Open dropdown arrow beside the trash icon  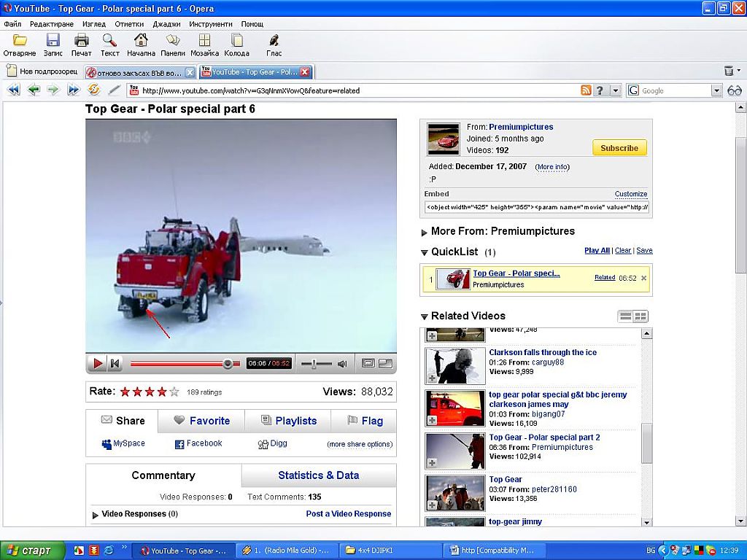(x=739, y=71)
